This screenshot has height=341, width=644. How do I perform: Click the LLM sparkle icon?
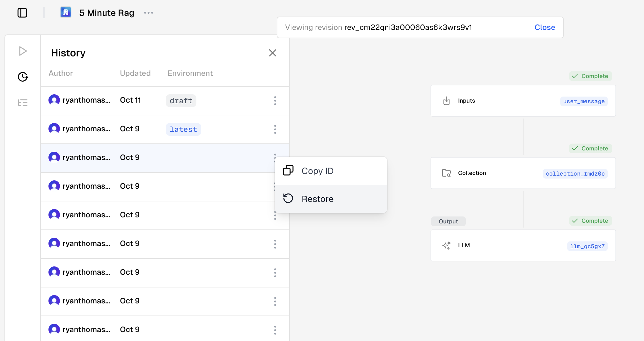click(446, 245)
